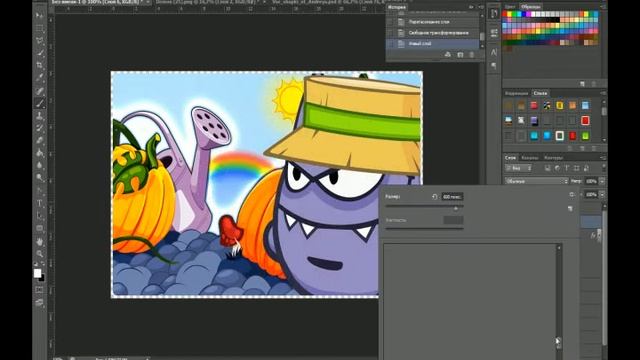
Task: Open layer fill slider arrow
Action: (x=602, y=195)
